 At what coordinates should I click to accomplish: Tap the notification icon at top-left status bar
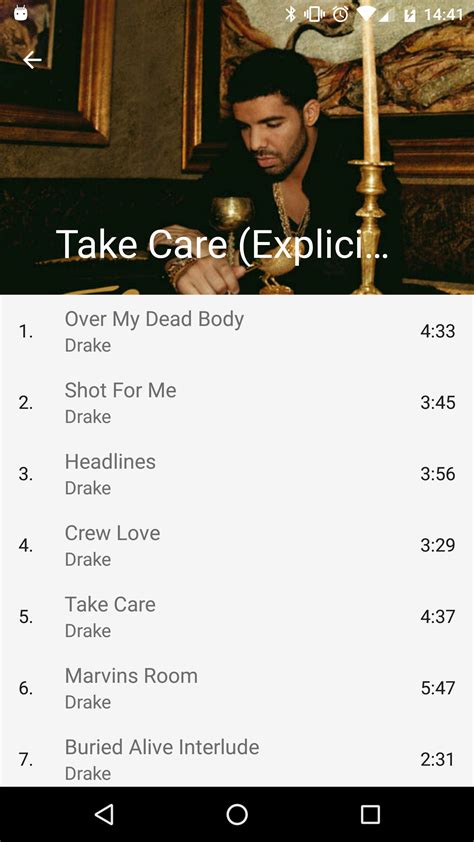(x=21, y=13)
